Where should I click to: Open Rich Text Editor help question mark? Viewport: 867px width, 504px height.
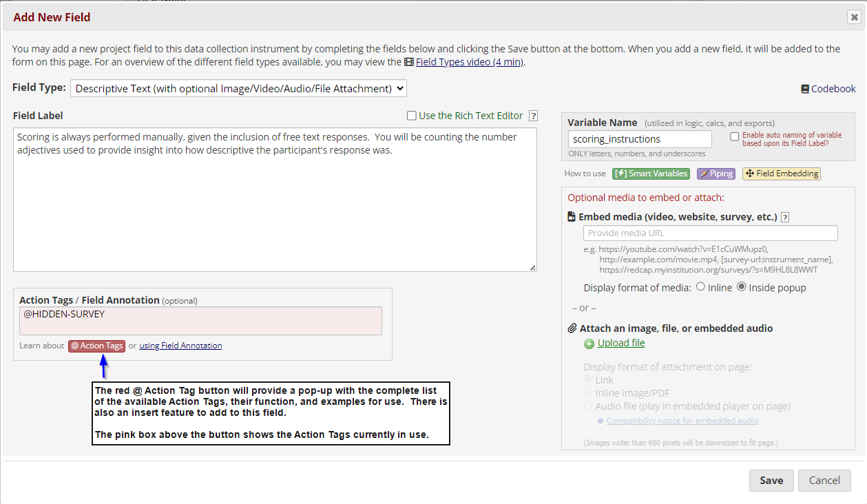point(533,116)
